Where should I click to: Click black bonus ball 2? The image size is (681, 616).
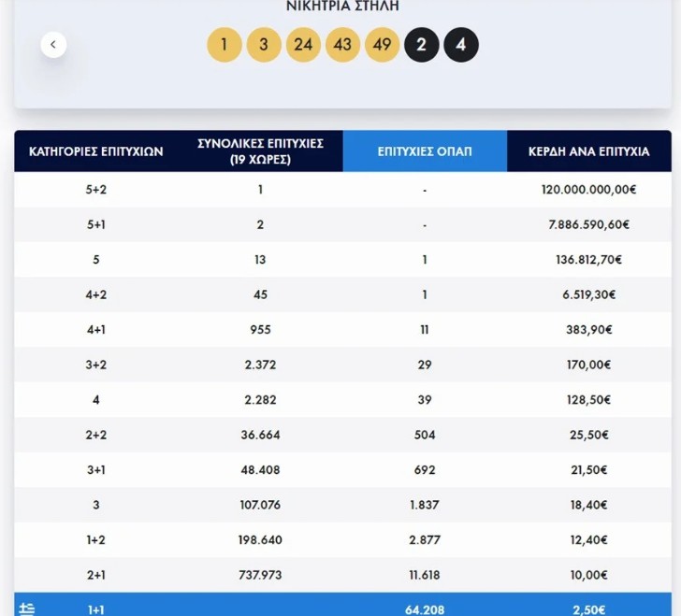422,44
